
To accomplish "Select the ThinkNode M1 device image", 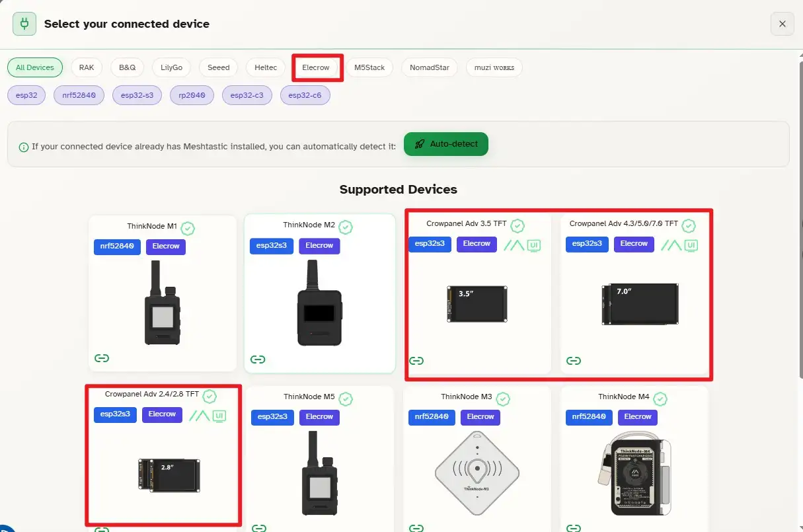I will 162,304.
